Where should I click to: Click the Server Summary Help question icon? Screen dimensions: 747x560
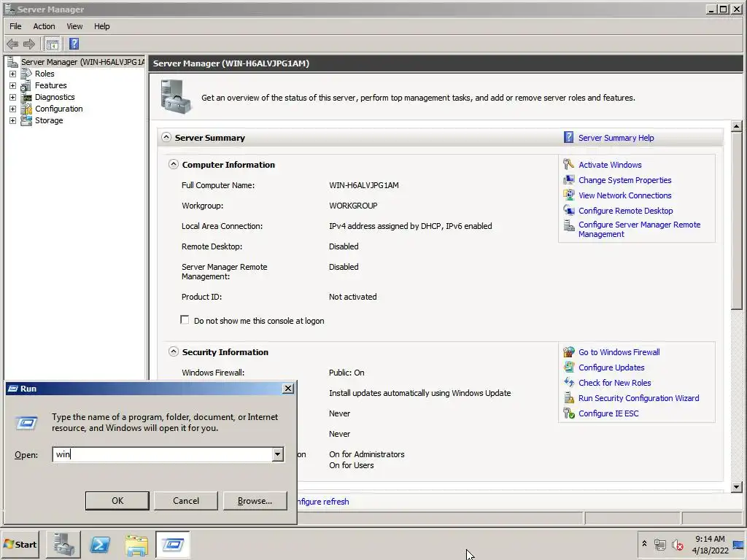(568, 138)
